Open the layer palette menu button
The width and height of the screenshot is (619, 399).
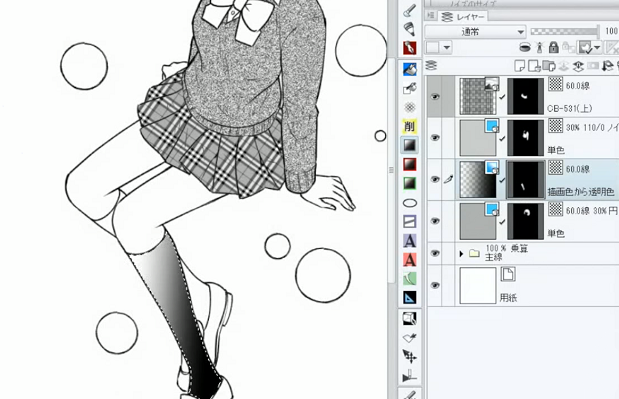point(431,15)
